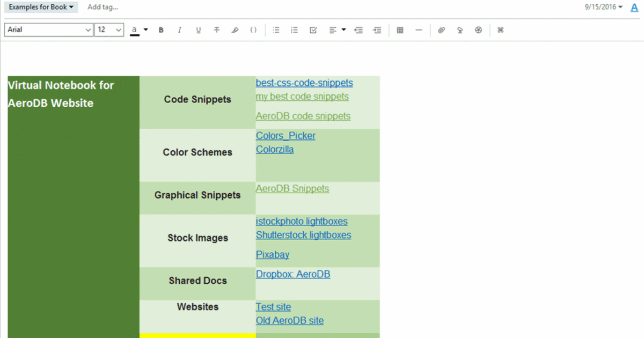644x338 pixels.
Task: Insert a code block
Action: (253, 30)
